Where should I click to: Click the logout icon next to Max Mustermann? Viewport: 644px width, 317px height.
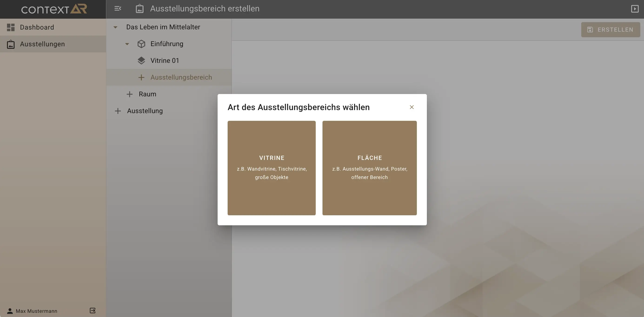click(x=93, y=310)
